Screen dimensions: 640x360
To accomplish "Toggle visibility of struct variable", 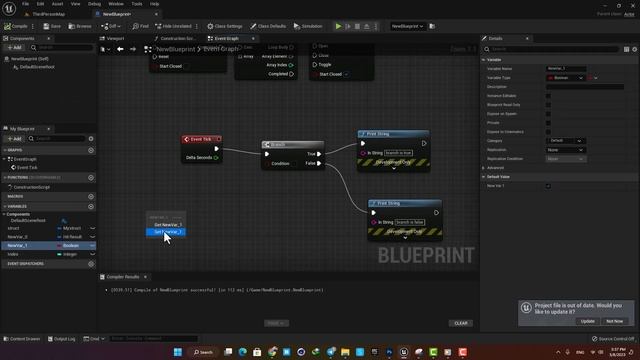I will point(93,228).
